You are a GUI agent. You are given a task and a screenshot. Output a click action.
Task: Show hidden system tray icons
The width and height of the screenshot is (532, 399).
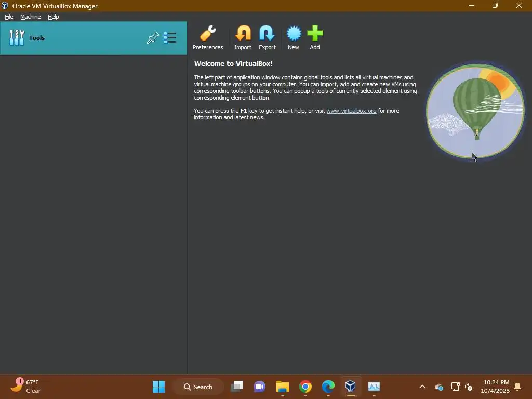pyautogui.click(x=422, y=387)
